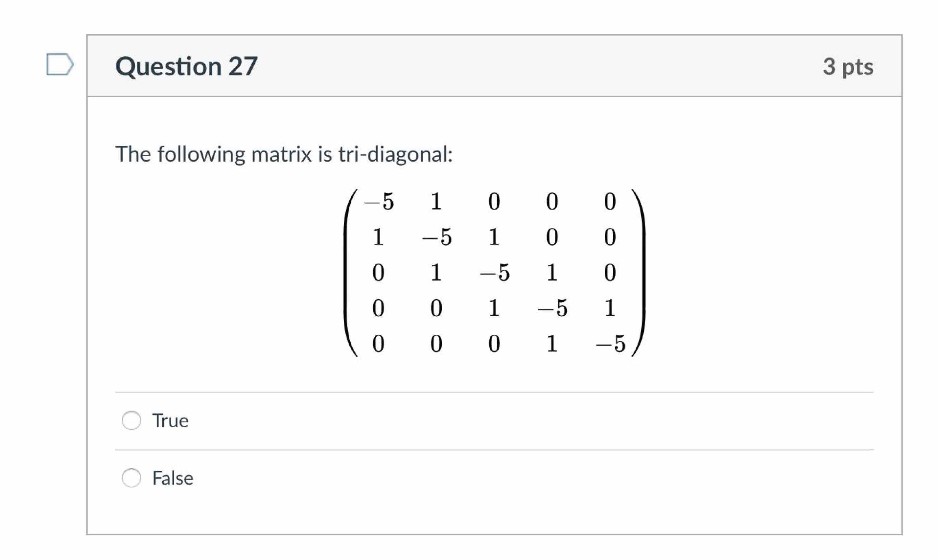Click the 1 in the matrix's first row
Screen dimensions: 937x560
[436, 202]
